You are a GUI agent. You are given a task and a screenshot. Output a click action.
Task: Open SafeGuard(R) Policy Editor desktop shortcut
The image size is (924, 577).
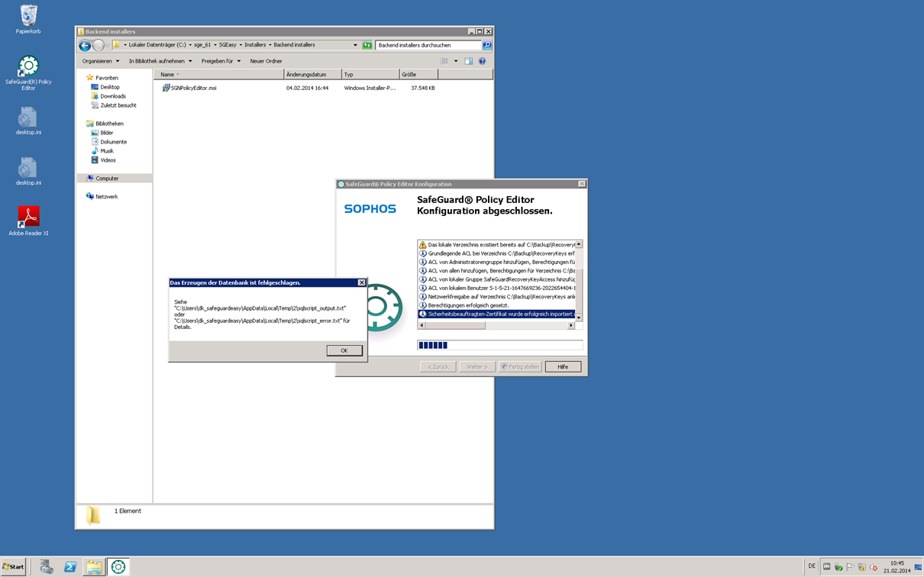pyautogui.click(x=28, y=73)
